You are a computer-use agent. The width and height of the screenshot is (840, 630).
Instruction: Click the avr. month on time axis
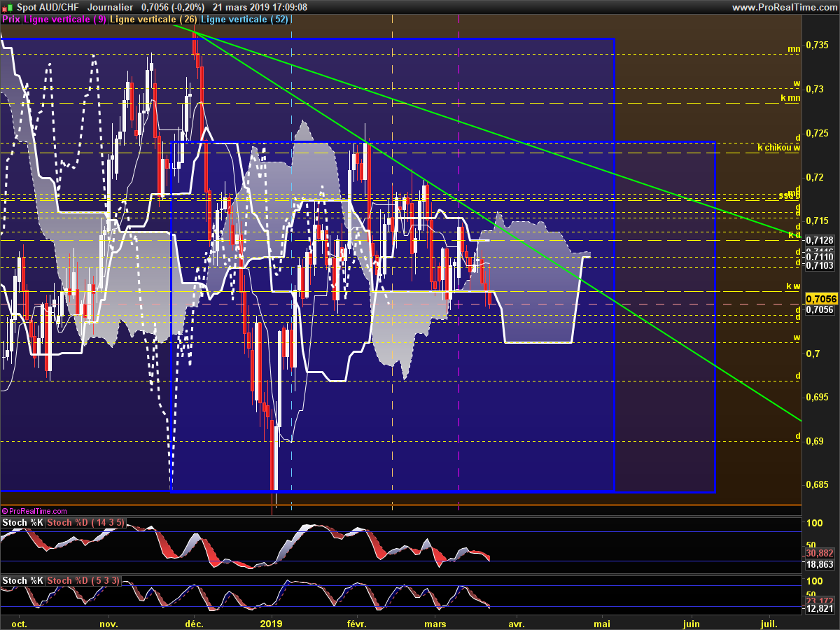coord(516,623)
